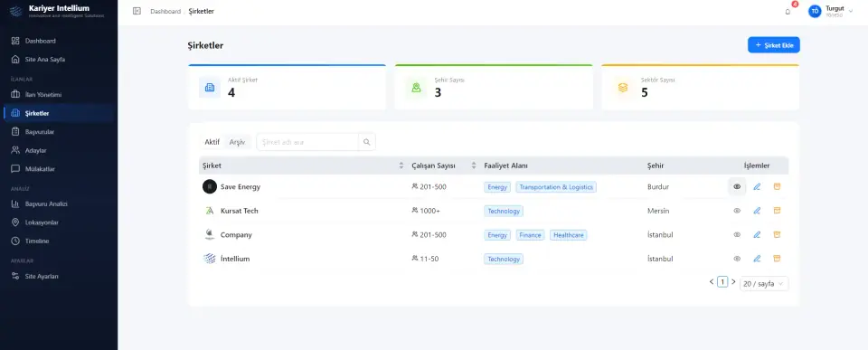Select page 1 in pagination

722,282
